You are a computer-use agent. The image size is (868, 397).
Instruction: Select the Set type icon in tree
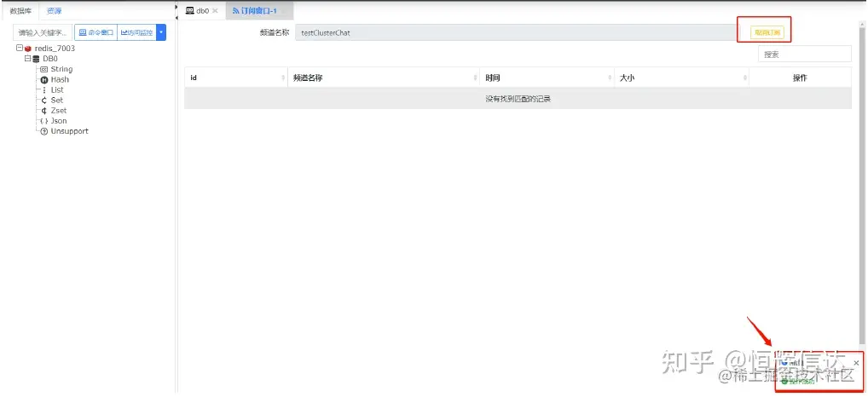coord(44,100)
